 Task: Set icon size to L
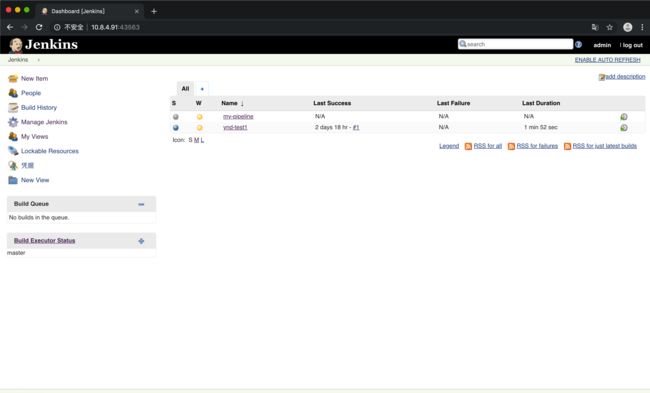click(x=202, y=140)
